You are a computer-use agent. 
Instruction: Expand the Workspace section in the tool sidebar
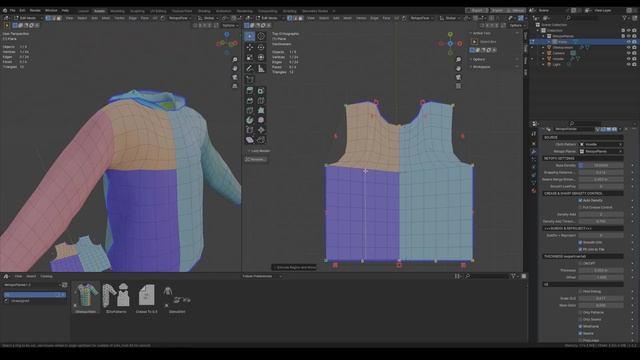tap(482, 67)
